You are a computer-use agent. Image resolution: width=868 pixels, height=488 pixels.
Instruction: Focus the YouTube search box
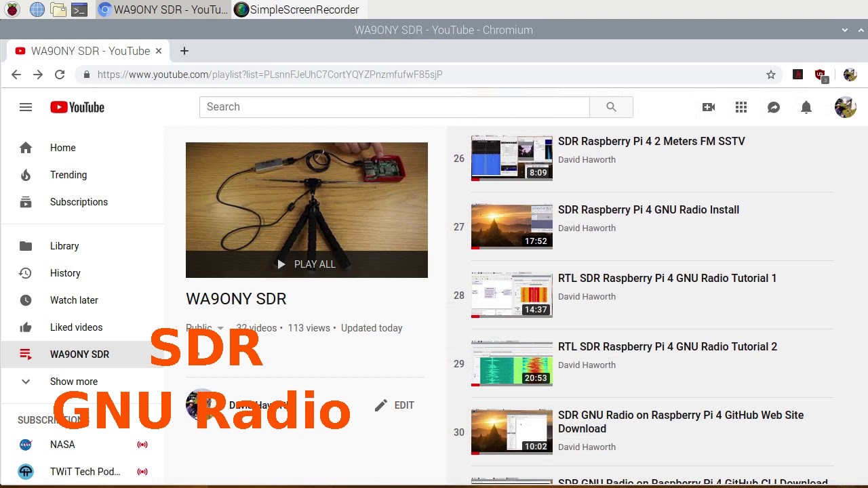click(x=394, y=107)
